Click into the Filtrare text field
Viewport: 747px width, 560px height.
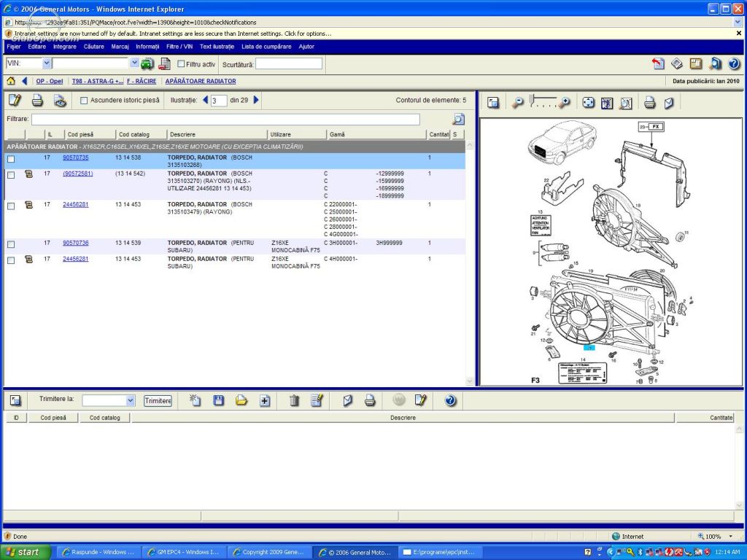pyautogui.click(x=225, y=119)
